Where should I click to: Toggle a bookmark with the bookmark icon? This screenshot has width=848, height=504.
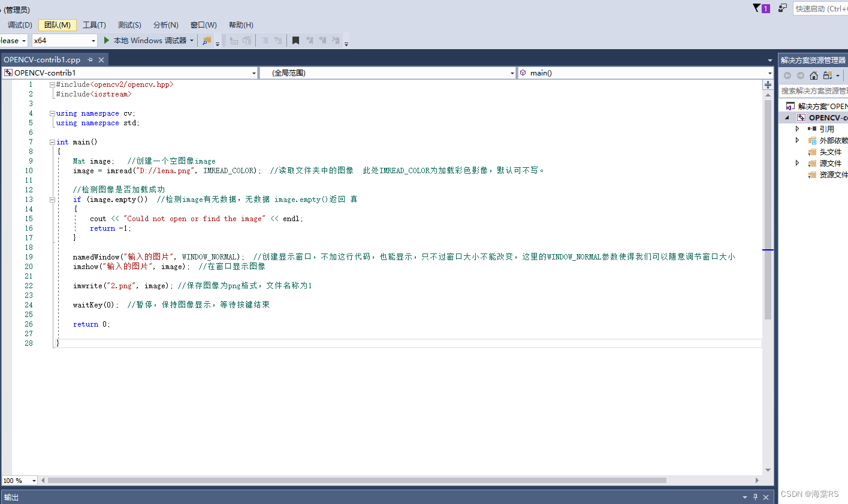(295, 40)
